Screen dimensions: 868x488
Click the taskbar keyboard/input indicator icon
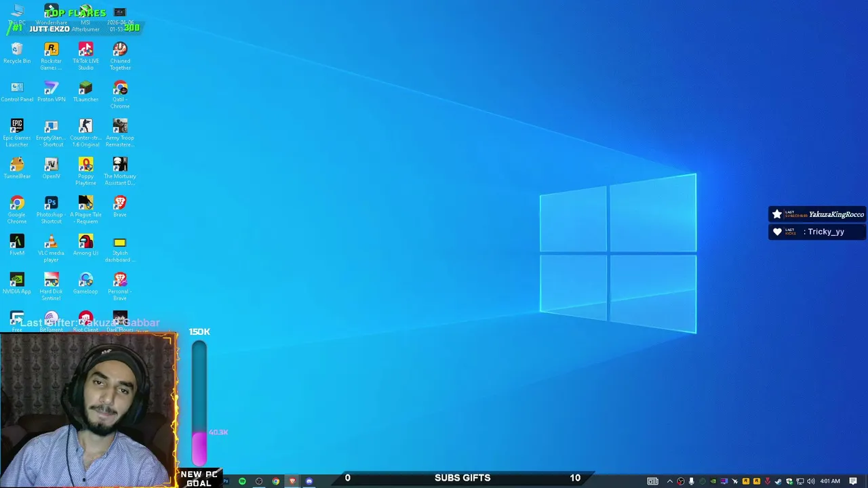[652, 481]
